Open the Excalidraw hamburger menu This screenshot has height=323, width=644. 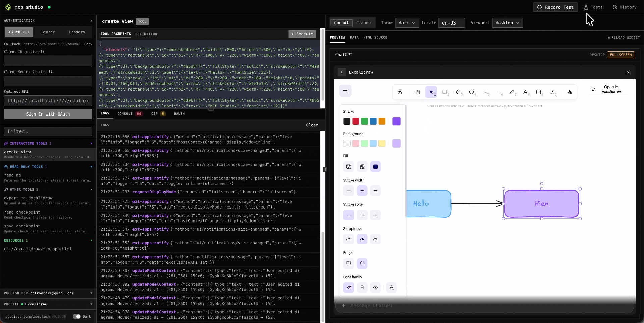point(345,91)
